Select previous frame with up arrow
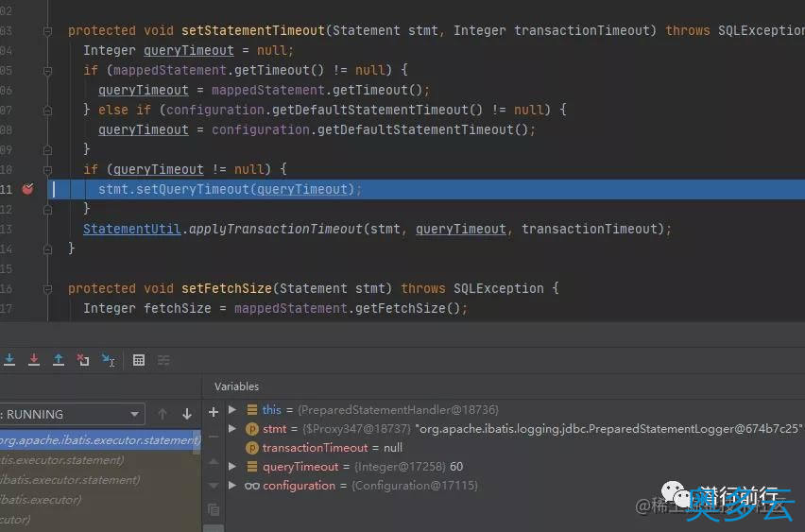805x532 pixels. 163,414
